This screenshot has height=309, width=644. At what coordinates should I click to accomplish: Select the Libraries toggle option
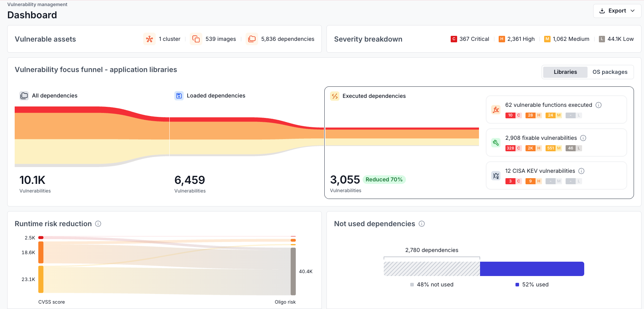click(x=565, y=72)
